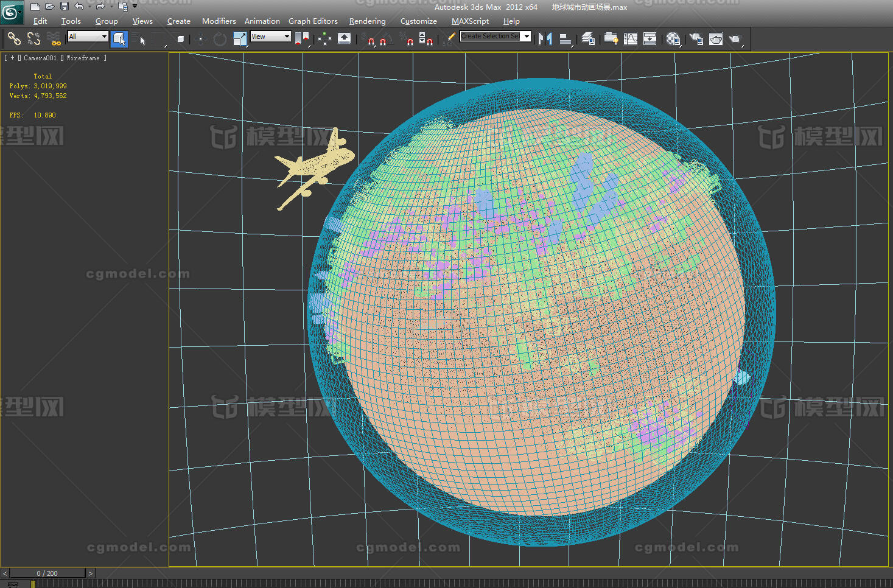
Task: Click the Camera001 viewport label
Action: coord(40,58)
